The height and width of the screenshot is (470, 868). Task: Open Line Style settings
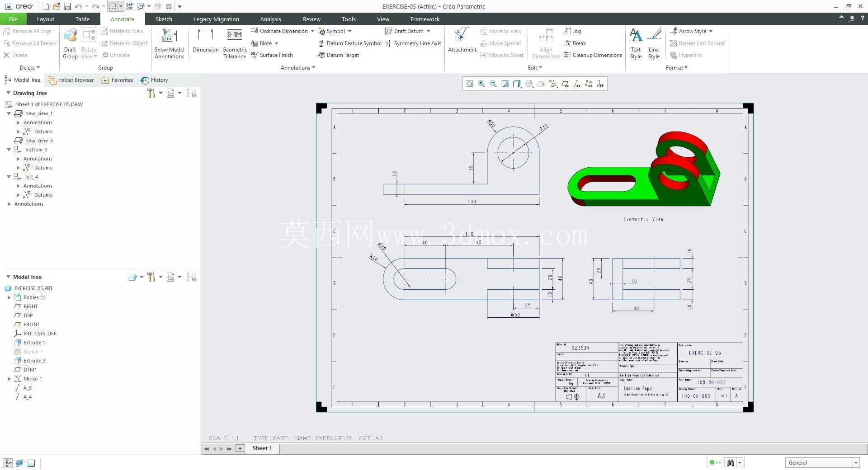click(654, 43)
